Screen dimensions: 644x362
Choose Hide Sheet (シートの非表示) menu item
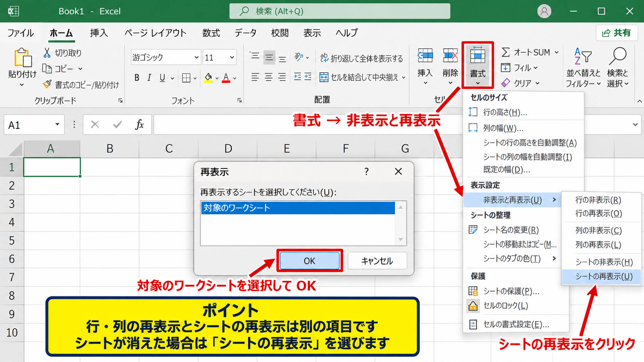(x=601, y=262)
